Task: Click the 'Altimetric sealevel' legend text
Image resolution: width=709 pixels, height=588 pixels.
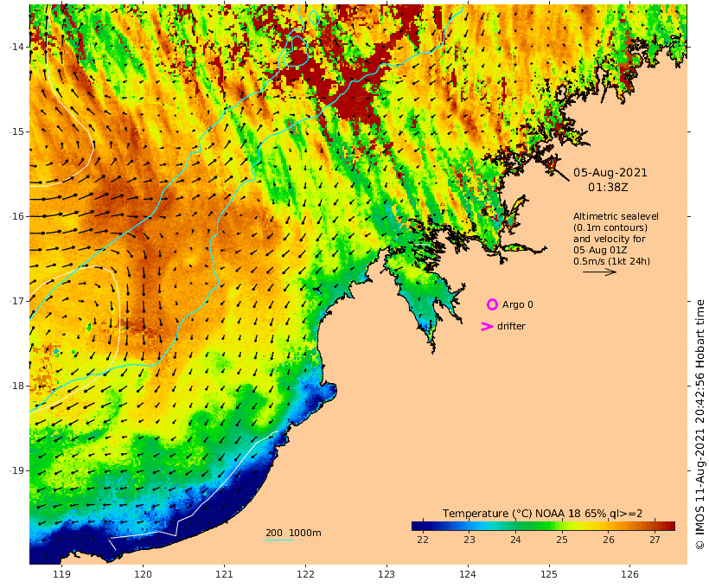Action: click(616, 216)
